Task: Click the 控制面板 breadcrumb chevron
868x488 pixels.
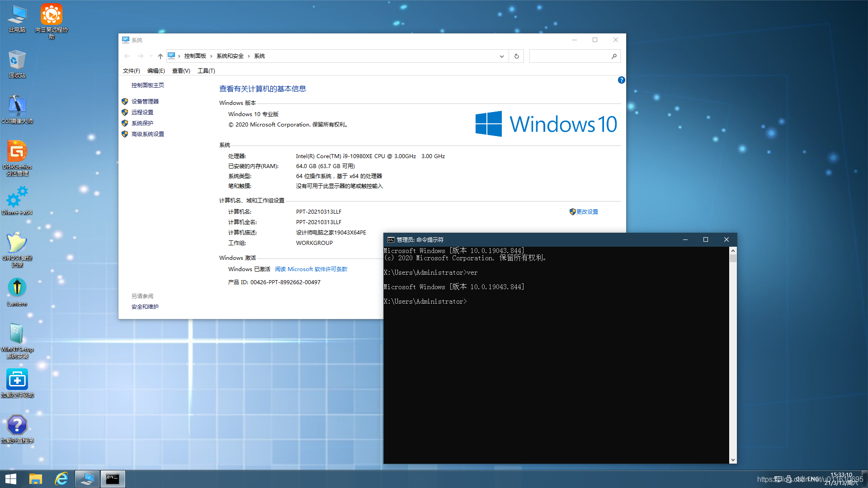Action: tap(211, 56)
